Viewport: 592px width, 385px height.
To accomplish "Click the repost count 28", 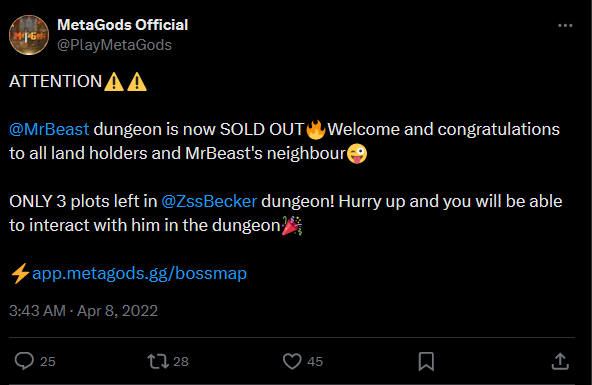I will click(x=181, y=362).
